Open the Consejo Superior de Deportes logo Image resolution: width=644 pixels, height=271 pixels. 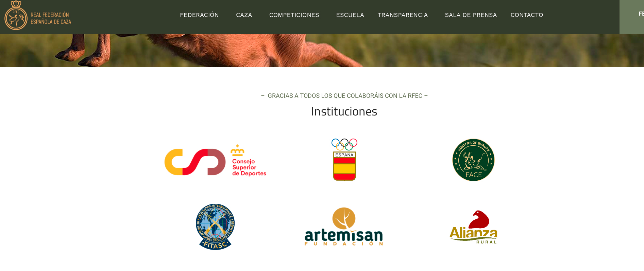(x=215, y=160)
